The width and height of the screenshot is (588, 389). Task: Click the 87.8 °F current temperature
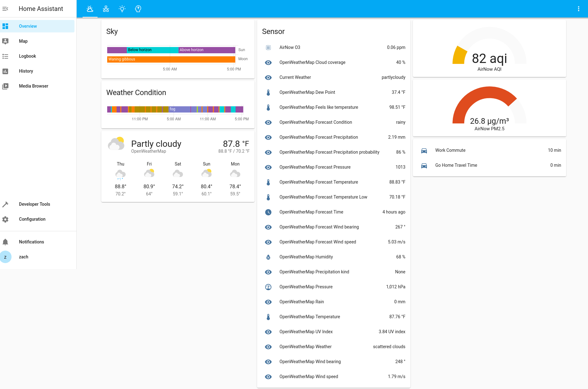coord(236,144)
